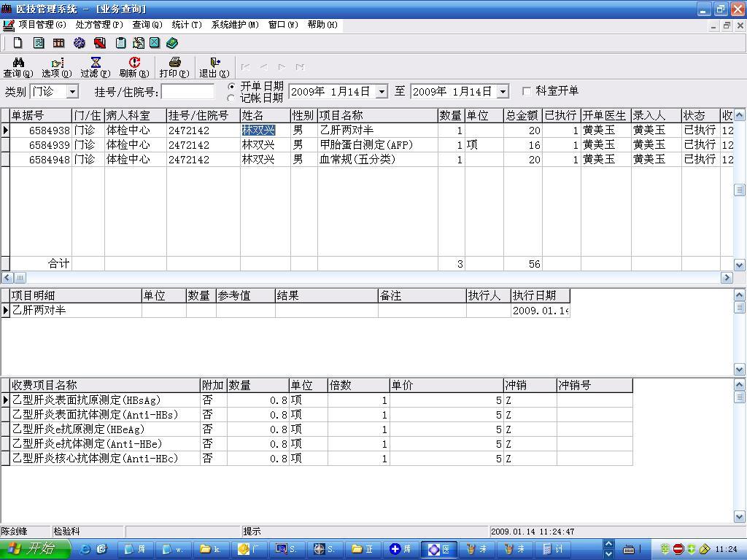The image size is (747, 560).
Task: Open 处方管理(P) menu
Action: pos(99,25)
